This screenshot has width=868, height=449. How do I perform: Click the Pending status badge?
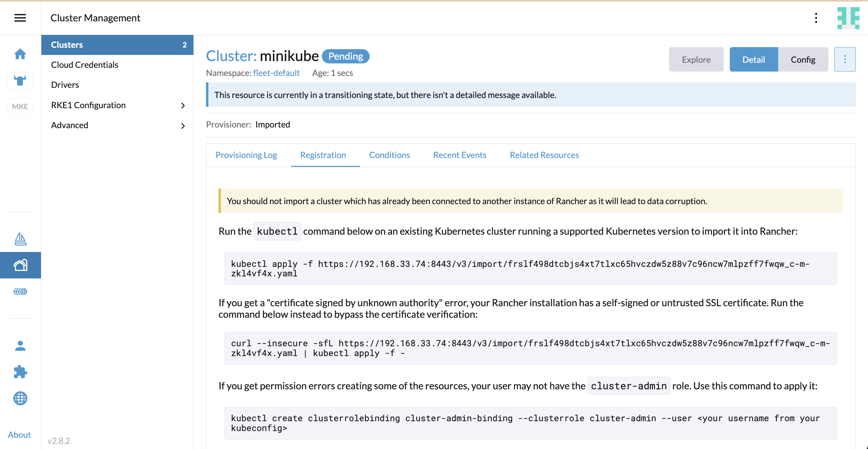coord(345,56)
